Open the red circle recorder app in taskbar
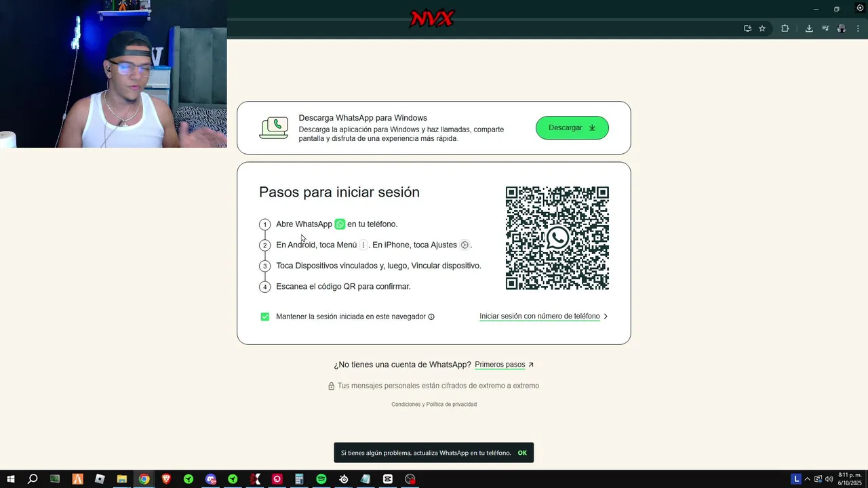Image resolution: width=868 pixels, height=488 pixels. pyautogui.click(x=277, y=479)
